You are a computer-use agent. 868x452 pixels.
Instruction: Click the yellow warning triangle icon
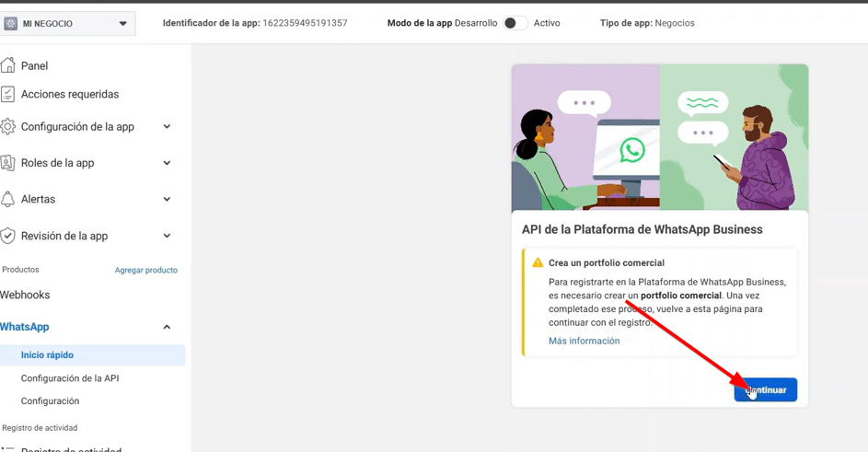(x=538, y=262)
